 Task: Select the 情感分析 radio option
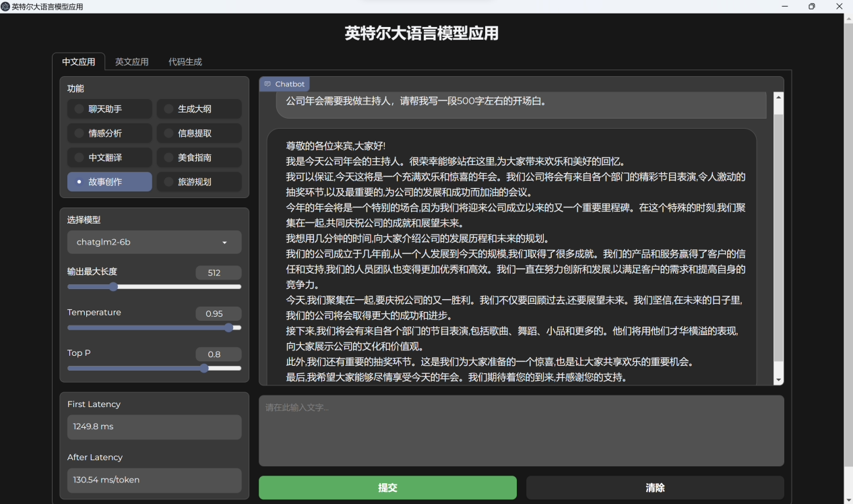point(109,133)
